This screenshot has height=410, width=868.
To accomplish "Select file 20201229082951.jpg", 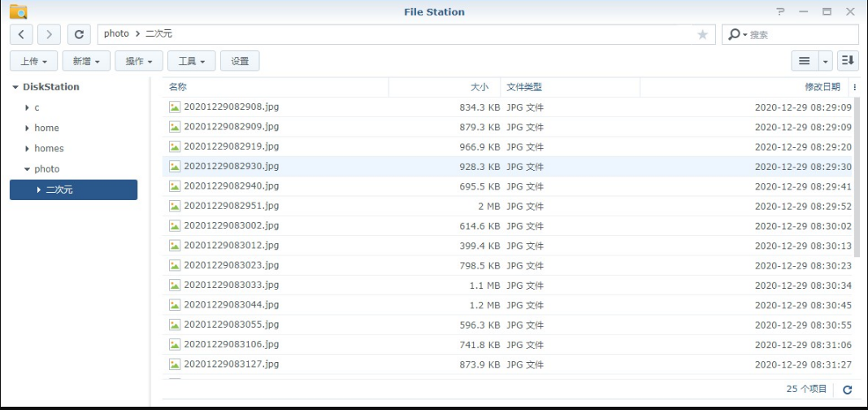I will pyautogui.click(x=231, y=206).
